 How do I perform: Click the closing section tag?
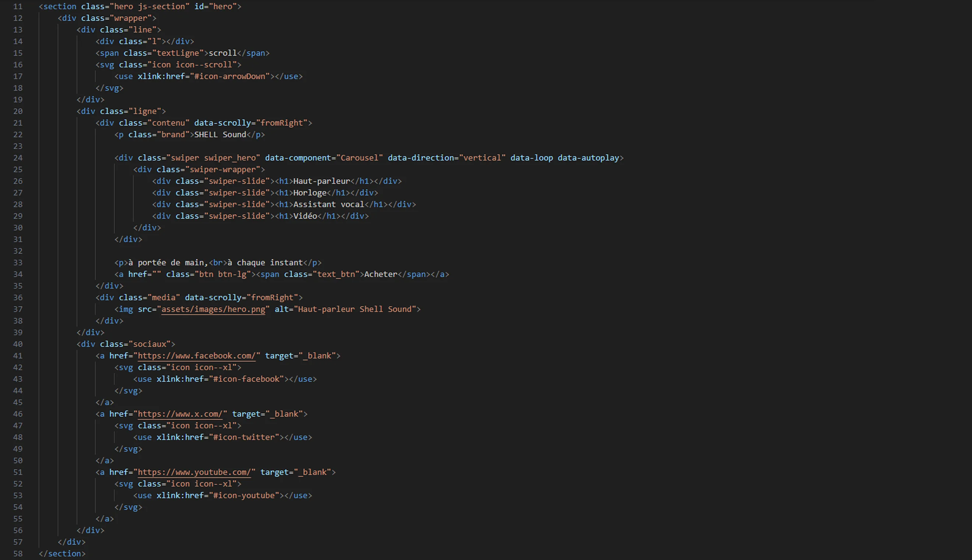click(x=61, y=553)
